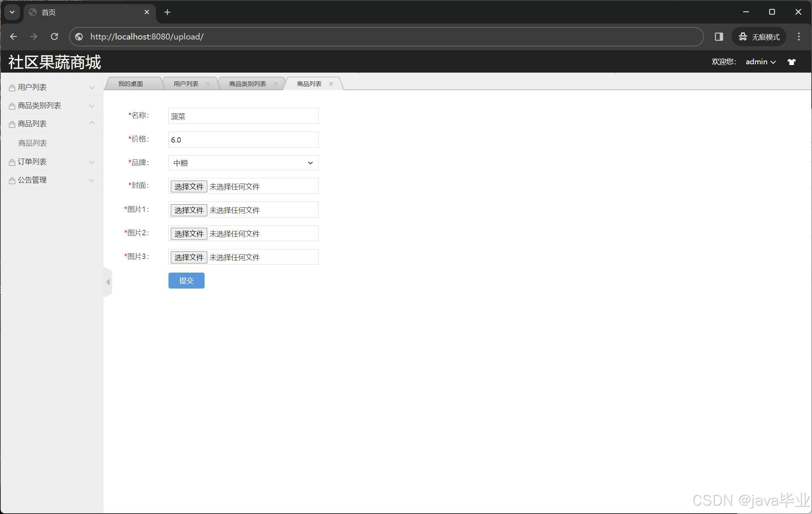Click the lock icon beside 用户列表
This screenshot has width=812, height=514.
point(12,88)
